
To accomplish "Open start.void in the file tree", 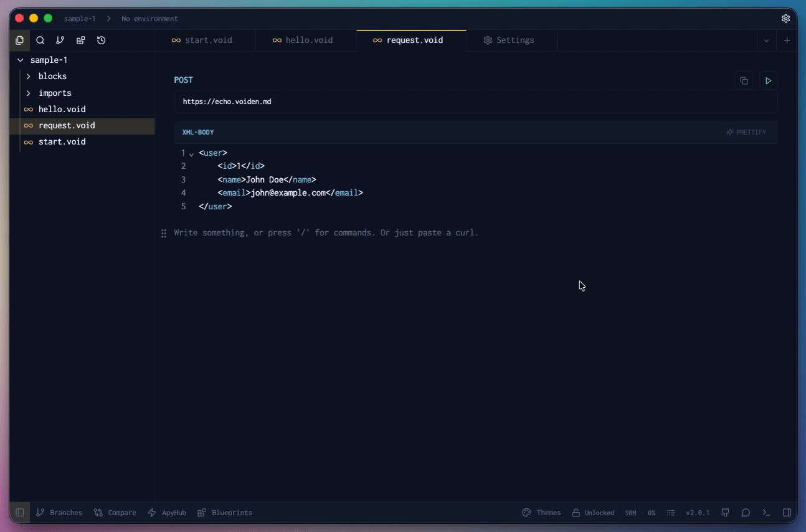I will [82, 141].
